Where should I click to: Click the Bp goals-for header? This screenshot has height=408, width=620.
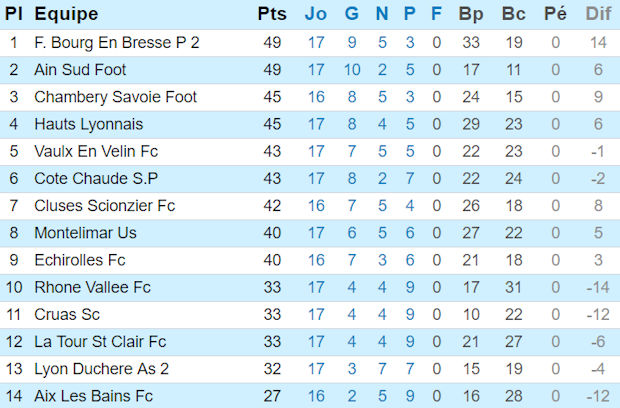click(471, 14)
